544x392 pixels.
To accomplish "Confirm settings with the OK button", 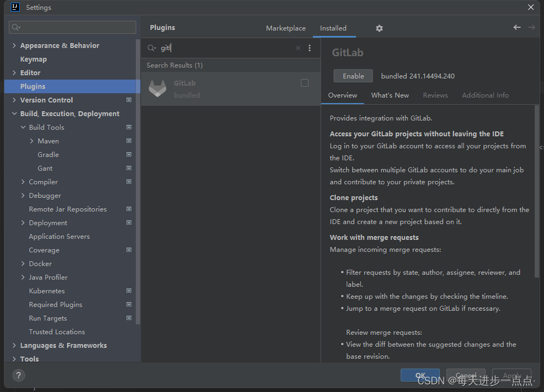I will tap(420, 375).
